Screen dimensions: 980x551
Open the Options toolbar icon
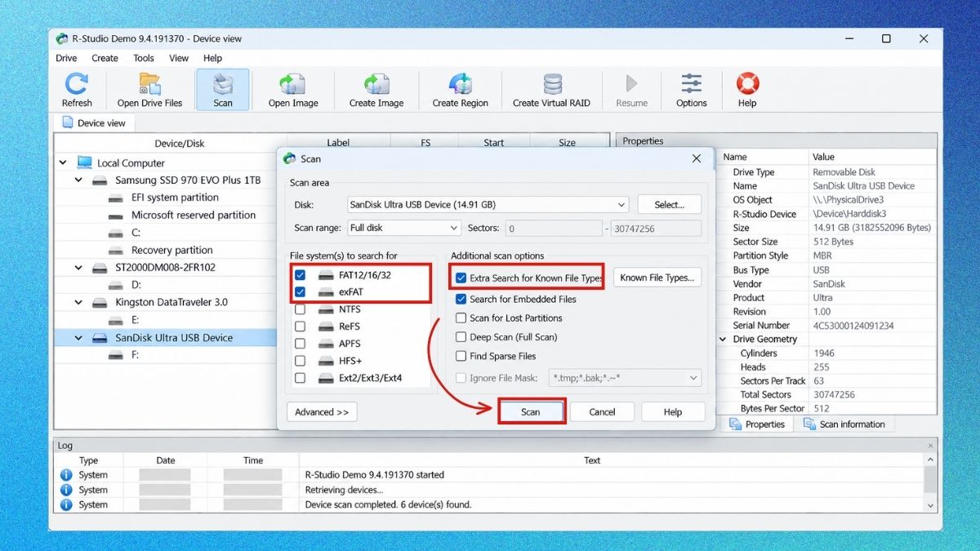click(691, 84)
